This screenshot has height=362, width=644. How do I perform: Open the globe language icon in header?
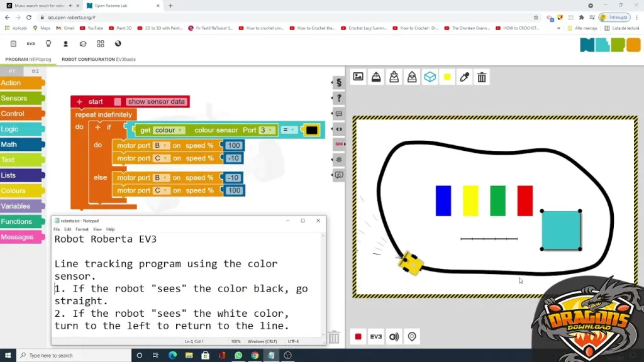118,44
